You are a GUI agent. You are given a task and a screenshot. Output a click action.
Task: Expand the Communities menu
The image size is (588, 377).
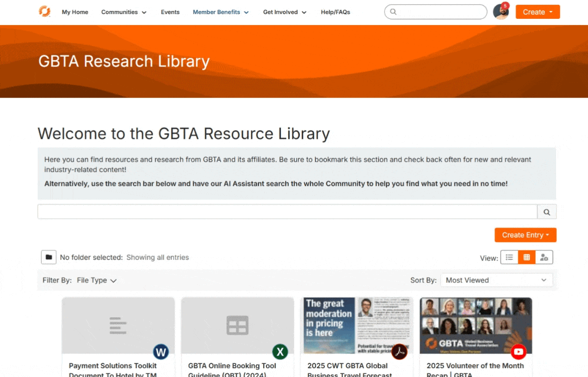pos(124,12)
